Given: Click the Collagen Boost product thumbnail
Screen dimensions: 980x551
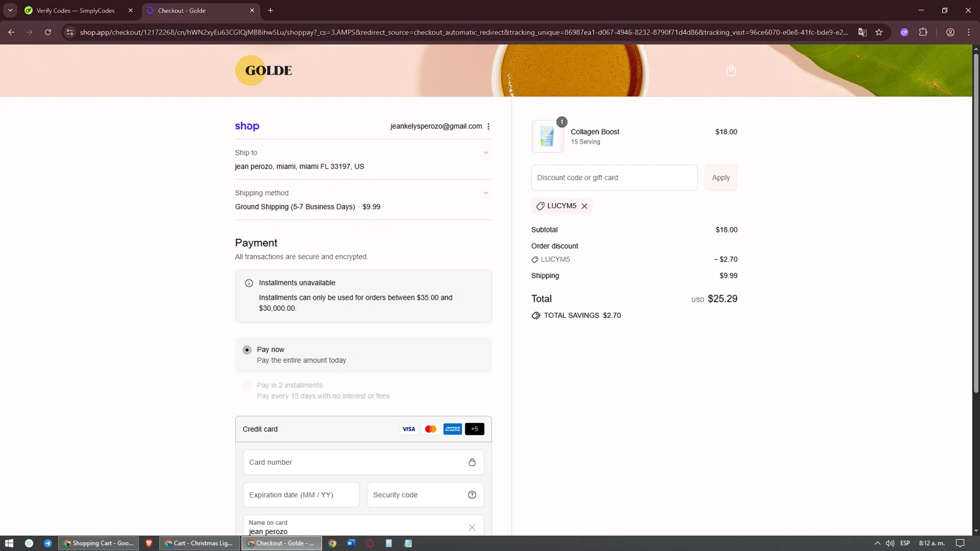Looking at the screenshot, I should click(547, 136).
